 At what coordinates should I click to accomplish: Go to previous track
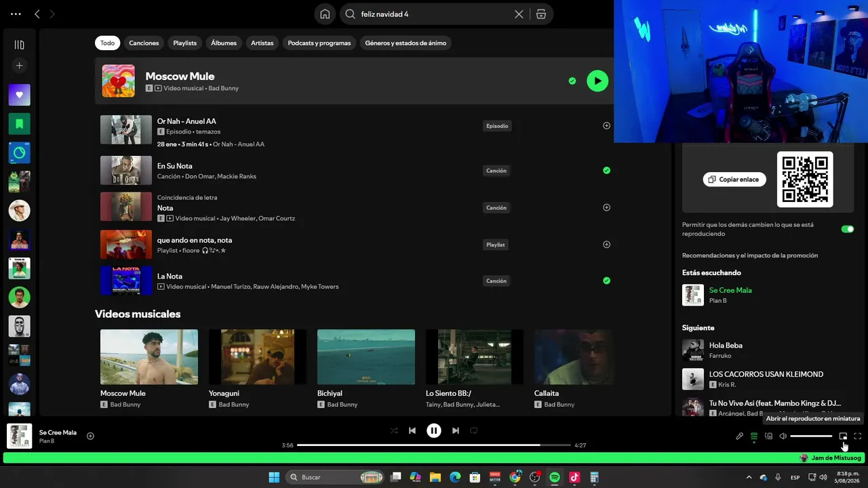pyautogui.click(x=412, y=430)
